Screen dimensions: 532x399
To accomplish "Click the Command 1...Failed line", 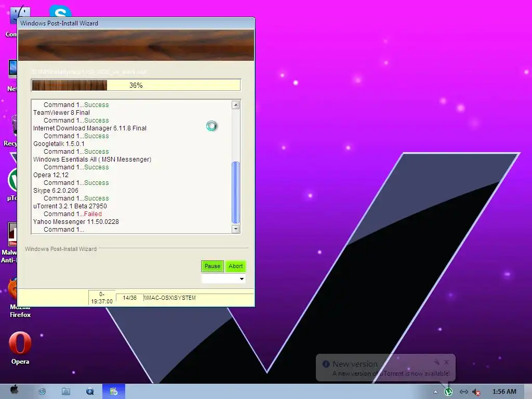I will (73, 214).
